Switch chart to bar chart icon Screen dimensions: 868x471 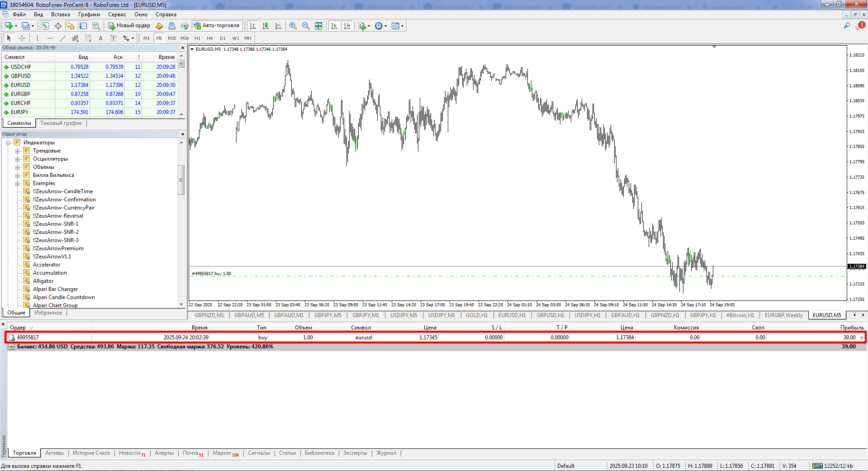(253, 26)
